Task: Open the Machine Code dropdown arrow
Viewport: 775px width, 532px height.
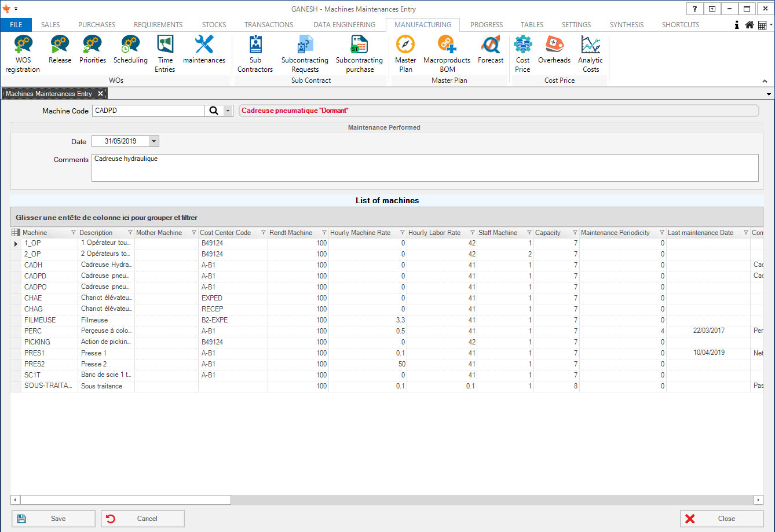Action: coord(228,111)
